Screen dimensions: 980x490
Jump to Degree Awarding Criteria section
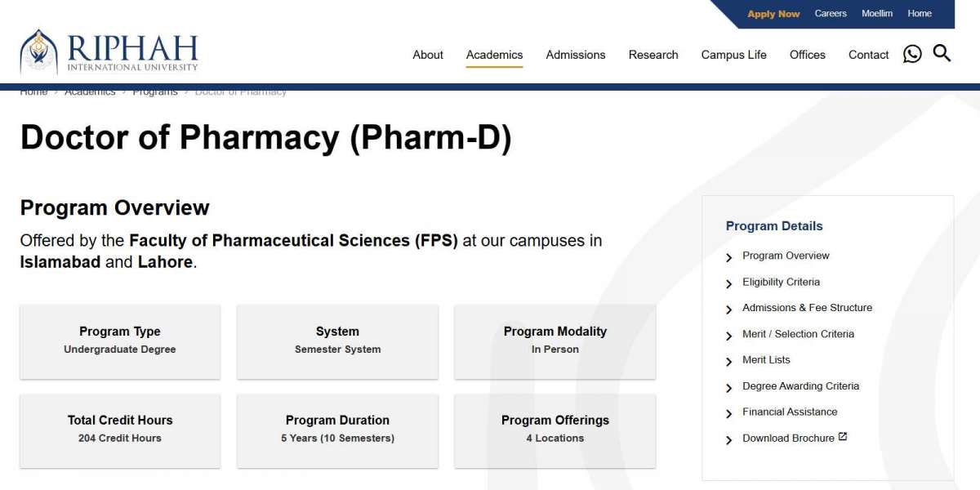(x=800, y=386)
